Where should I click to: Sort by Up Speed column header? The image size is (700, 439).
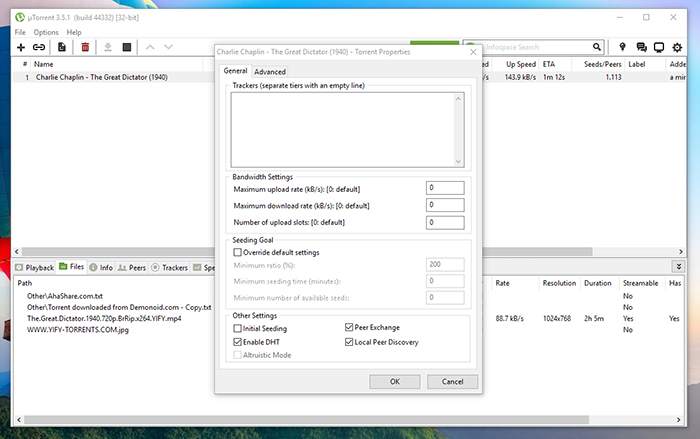click(x=521, y=64)
